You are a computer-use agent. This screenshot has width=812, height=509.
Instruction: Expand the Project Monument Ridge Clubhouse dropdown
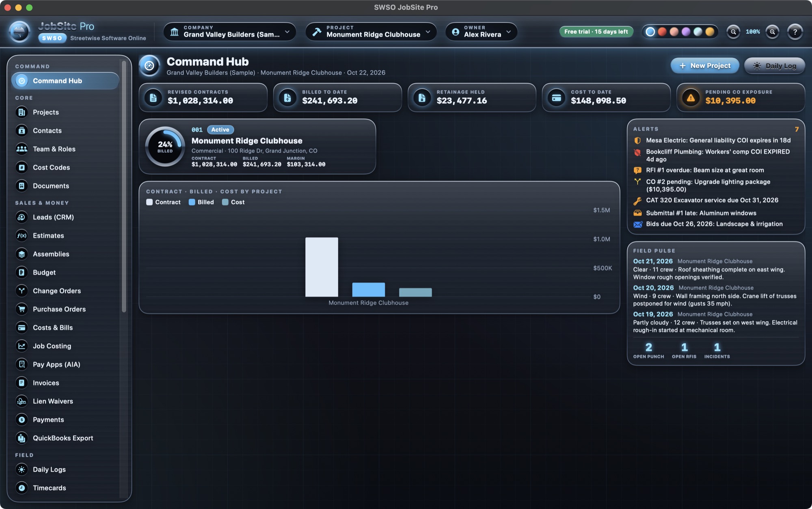(371, 32)
